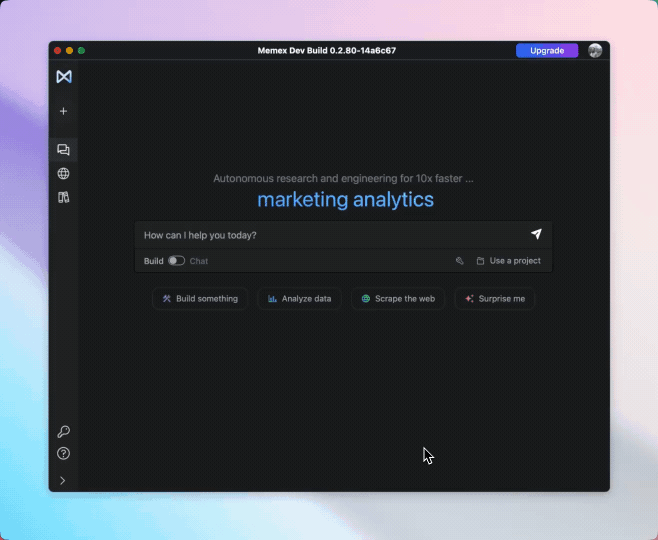Image resolution: width=658 pixels, height=540 pixels.
Task: Expand the sidebar with the chevron arrow
Action: tap(63, 480)
